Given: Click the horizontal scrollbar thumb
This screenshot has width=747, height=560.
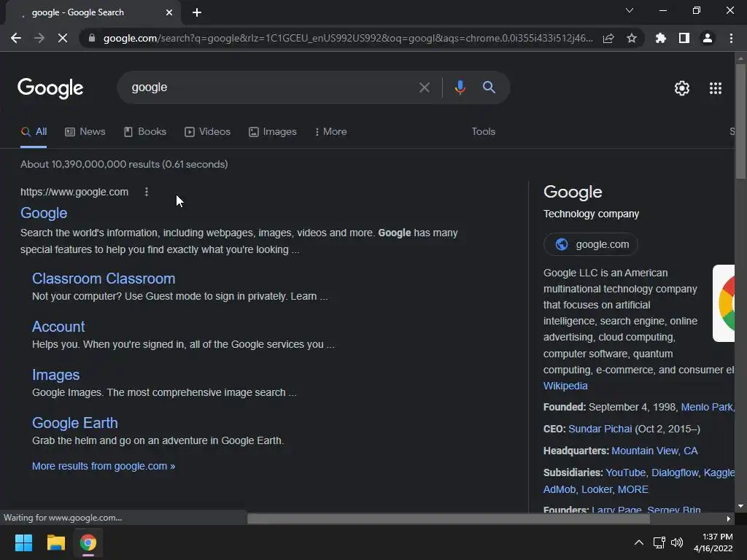Looking at the screenshot, I should 449,518.
